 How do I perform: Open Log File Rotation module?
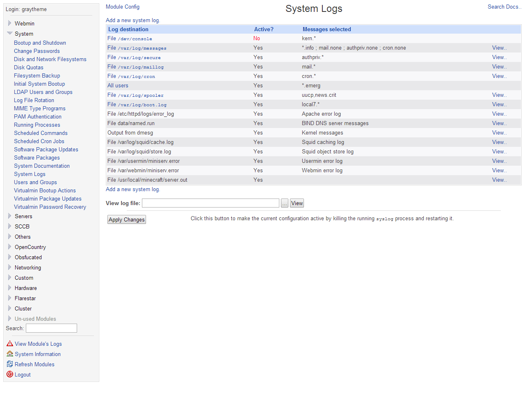(34, 100)
